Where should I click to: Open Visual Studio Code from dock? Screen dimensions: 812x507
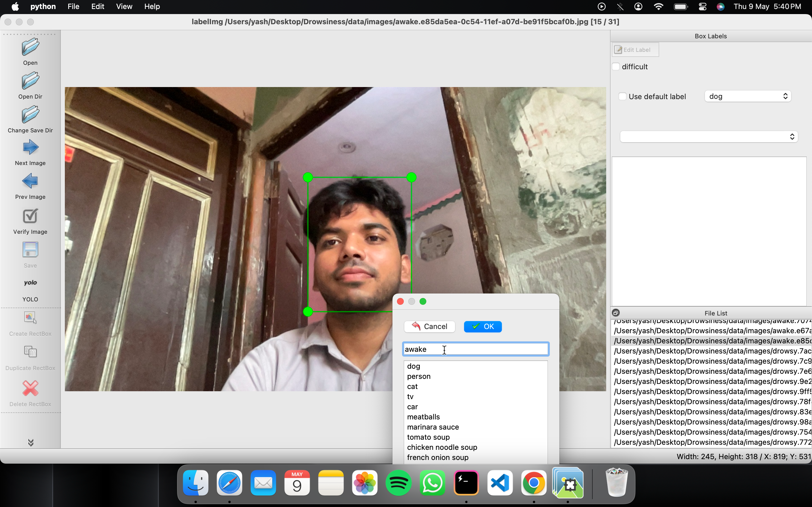[x=500, y=483]
